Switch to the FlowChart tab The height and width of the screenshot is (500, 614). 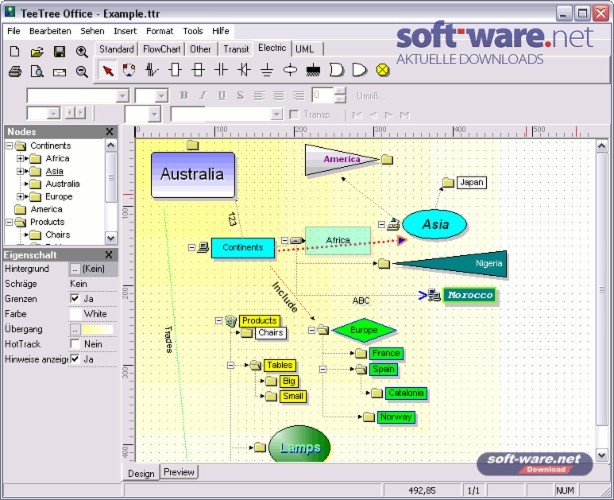point(162,49)
